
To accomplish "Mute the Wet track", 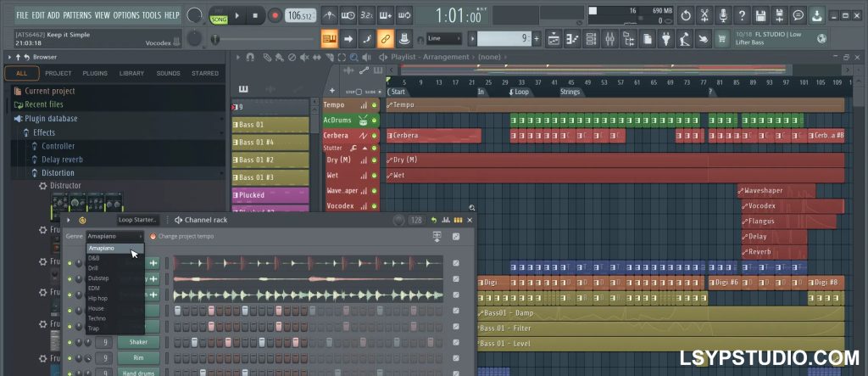I will point(374,175).
